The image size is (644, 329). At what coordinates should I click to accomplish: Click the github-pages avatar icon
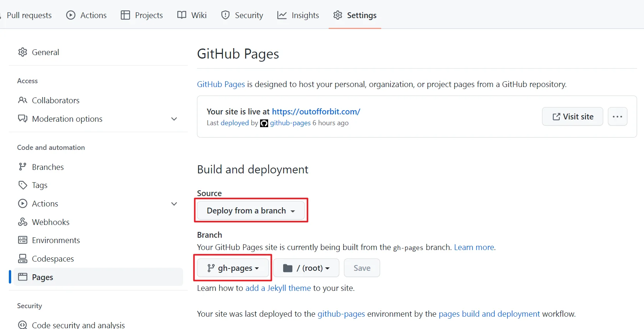point(264,123)
